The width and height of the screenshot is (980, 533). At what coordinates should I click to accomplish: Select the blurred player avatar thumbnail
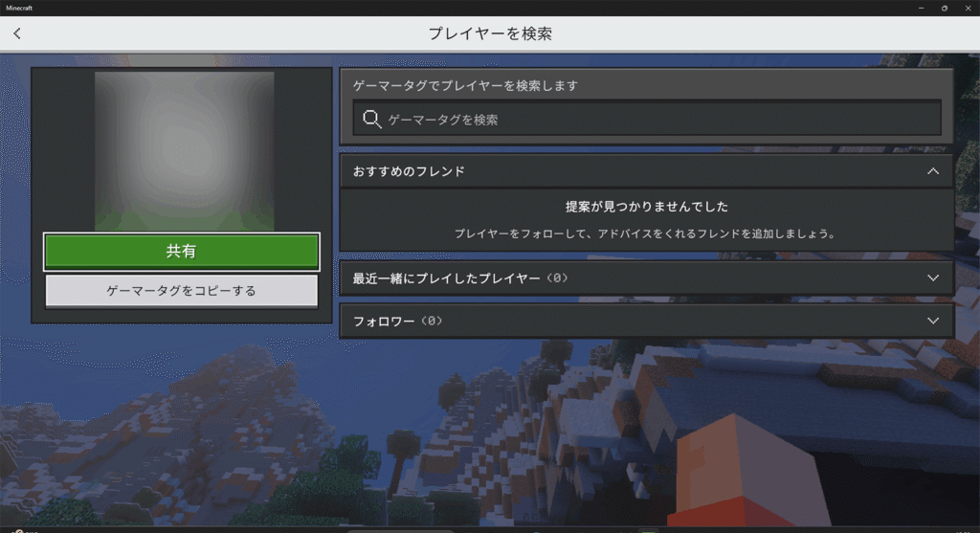[184, 150]
